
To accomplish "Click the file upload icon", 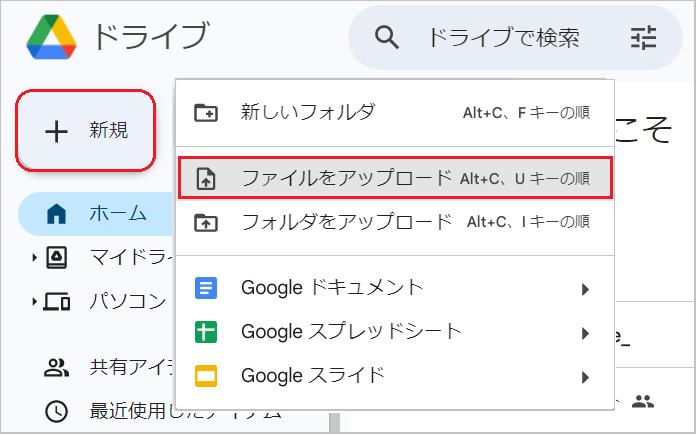I will point(206,179).
